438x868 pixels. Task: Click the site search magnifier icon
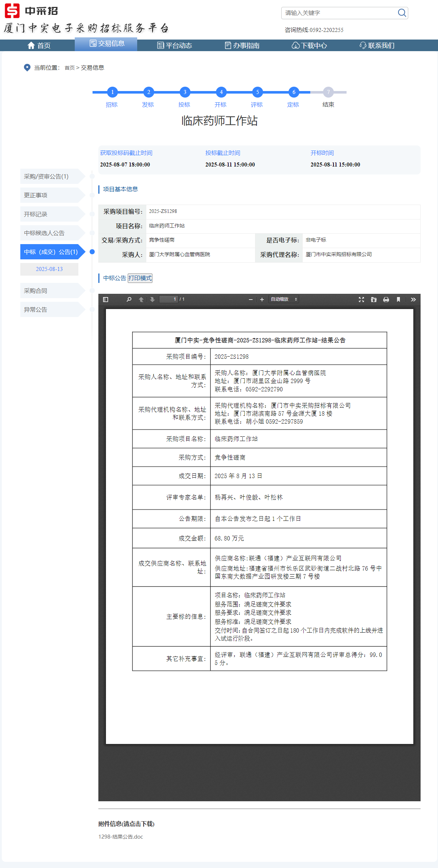pyautogui.click(x=402, y=13)
